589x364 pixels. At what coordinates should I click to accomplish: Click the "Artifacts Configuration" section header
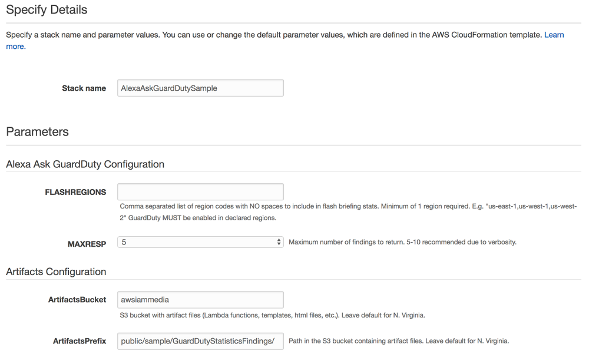pyautogui.click(x=56, y=272)
